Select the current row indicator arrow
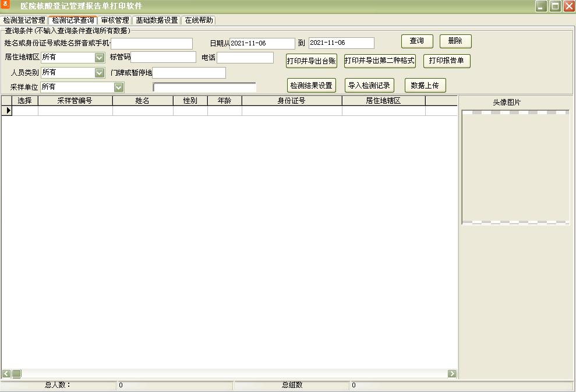Image resolution: width=576 pixels, height=392 pixels. coord(7,110)
